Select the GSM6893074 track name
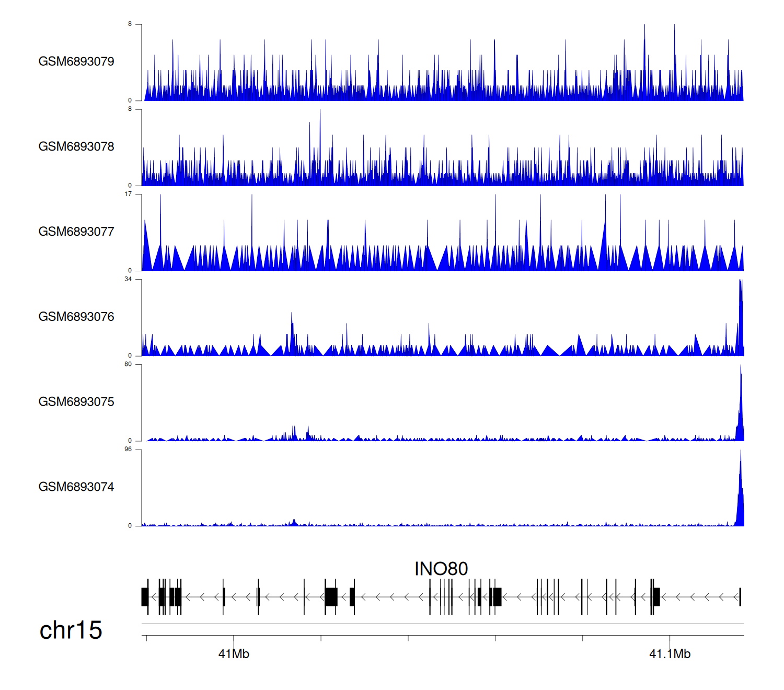Screen dimensions: 784x690 click(76, 487)
